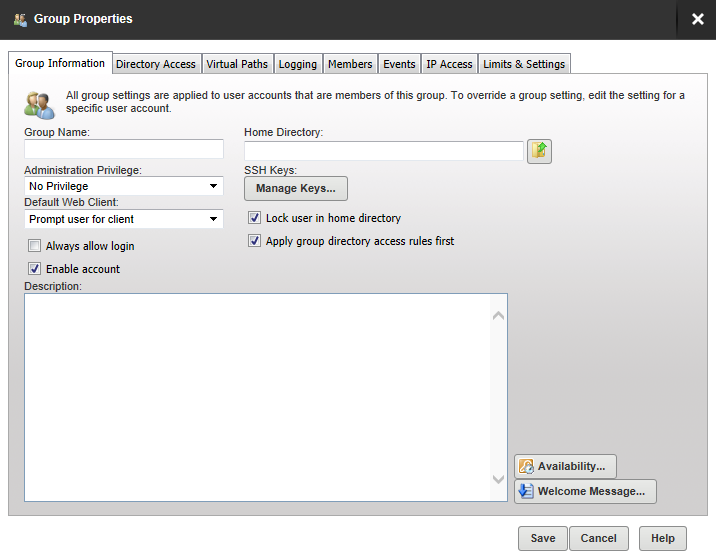Open the Virtual Paths tab
716x559 pixels.
(237, 64)
